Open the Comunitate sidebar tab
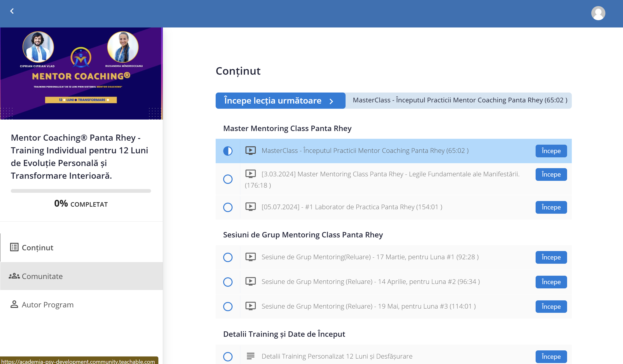 tap(81, 276)
